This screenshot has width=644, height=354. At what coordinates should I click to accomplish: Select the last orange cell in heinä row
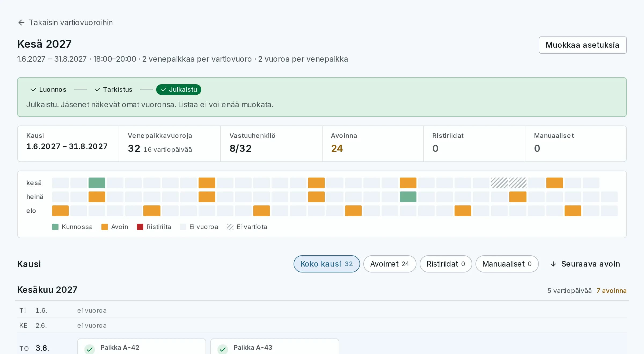(518, 197)
